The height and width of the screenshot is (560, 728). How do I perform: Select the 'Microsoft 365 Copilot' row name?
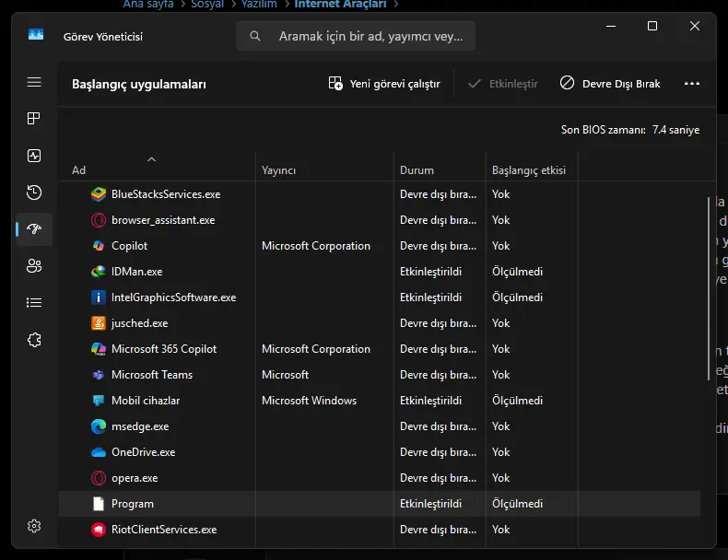tap(164, 349)
